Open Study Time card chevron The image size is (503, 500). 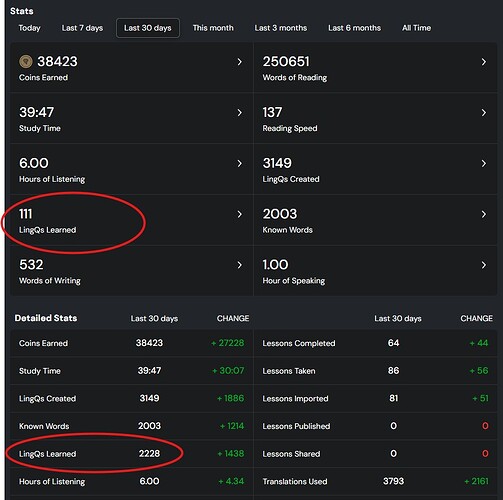(240, 113)
